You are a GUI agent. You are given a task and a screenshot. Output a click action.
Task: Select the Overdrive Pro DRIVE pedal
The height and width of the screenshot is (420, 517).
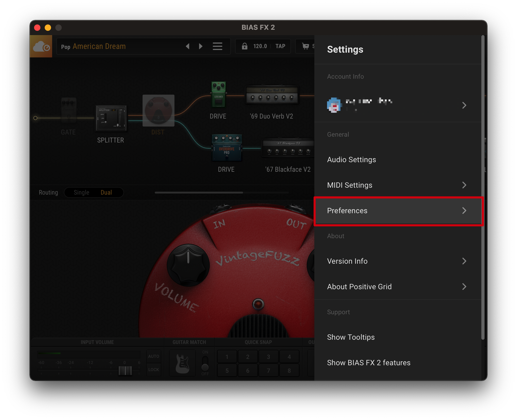[227, 148]
